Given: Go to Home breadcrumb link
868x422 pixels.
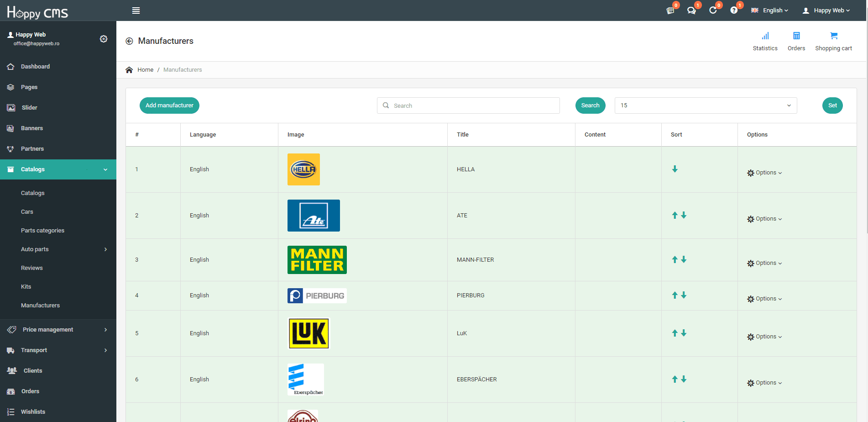Looking at the screenshot, I should click(145, 70).
